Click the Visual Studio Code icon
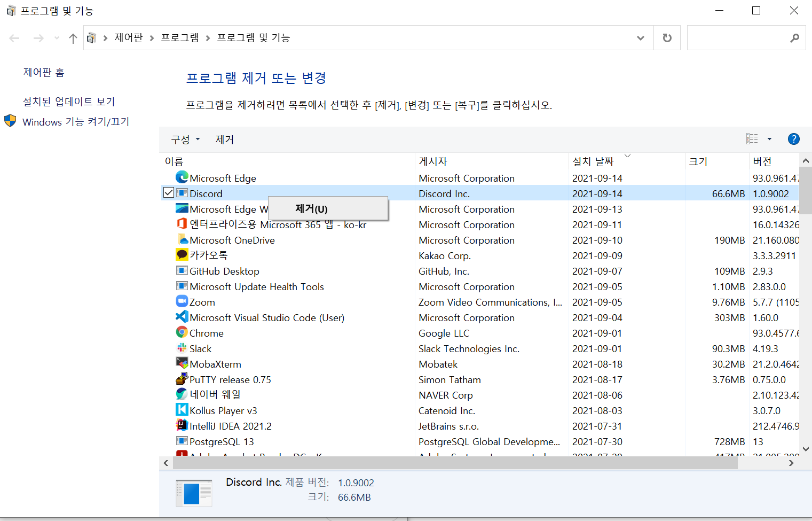812x521 pixels. (182, 317)
